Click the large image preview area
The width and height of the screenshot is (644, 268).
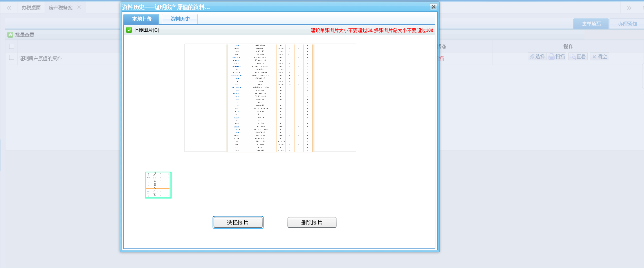pyautogui.click(x=270, y=98)
